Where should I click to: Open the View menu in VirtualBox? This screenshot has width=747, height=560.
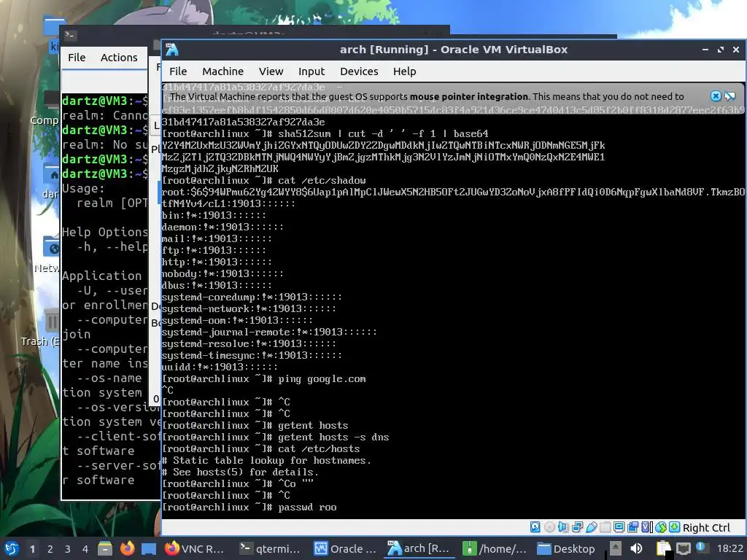tap(271, 71)
